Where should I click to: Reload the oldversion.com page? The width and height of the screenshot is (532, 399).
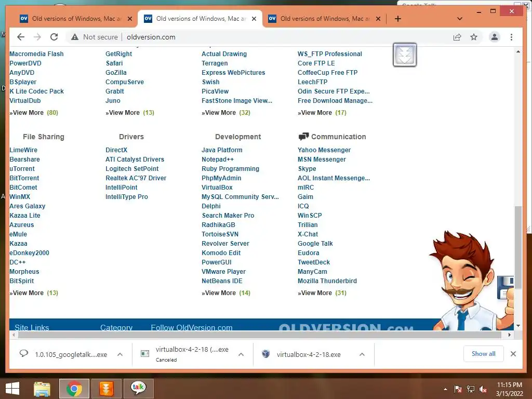54,37
